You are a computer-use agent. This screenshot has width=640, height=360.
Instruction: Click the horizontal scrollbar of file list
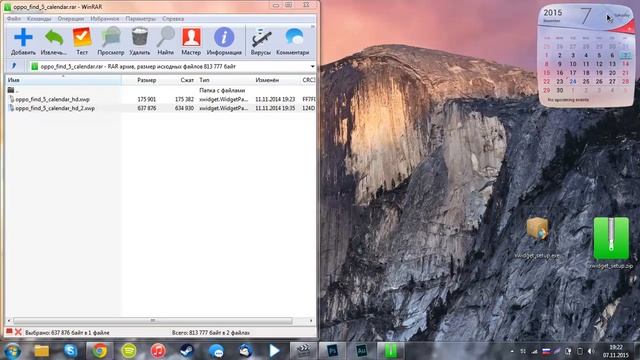(153, 321)
